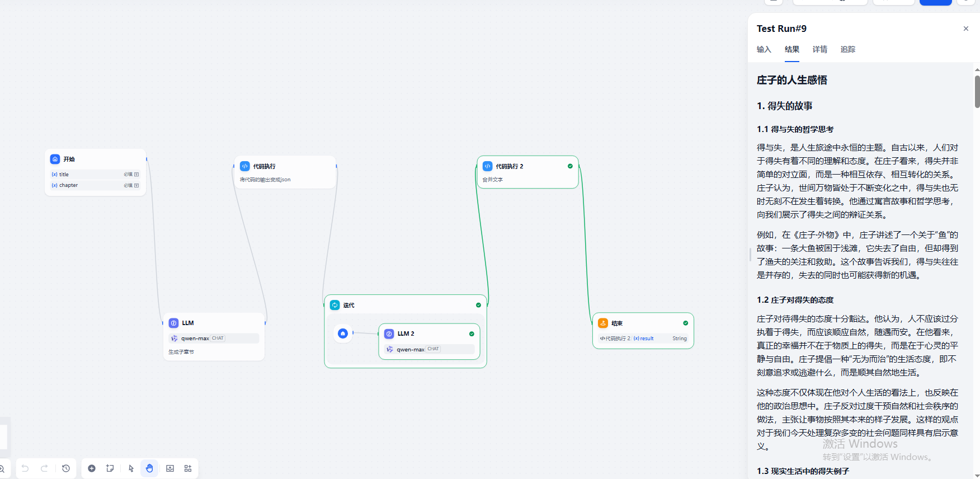Image resolution: width=980 pixels, height=479 pixels.
Task: Select the chapter variable in 开始 node
Action: coord(95,185)
